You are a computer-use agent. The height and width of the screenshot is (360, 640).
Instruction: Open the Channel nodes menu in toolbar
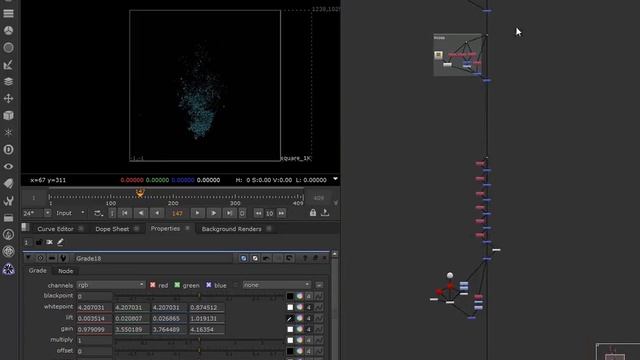coord(8,13)
